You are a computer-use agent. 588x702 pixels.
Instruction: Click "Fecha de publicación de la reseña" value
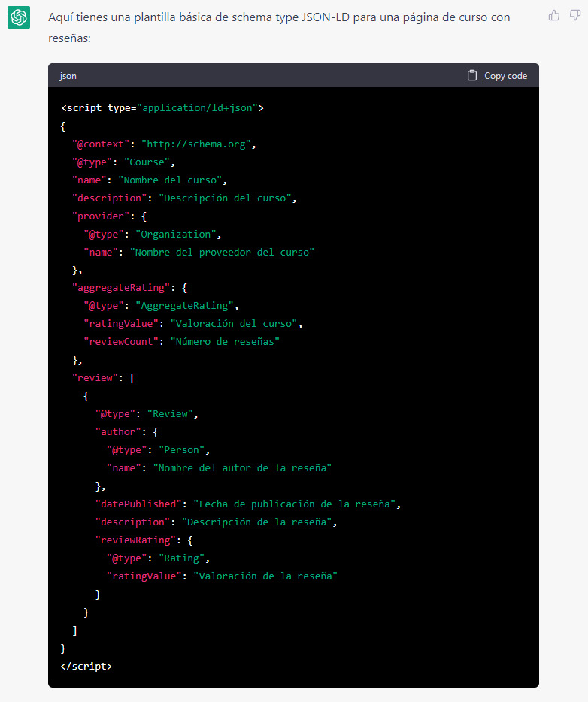[x=295, y=504]
